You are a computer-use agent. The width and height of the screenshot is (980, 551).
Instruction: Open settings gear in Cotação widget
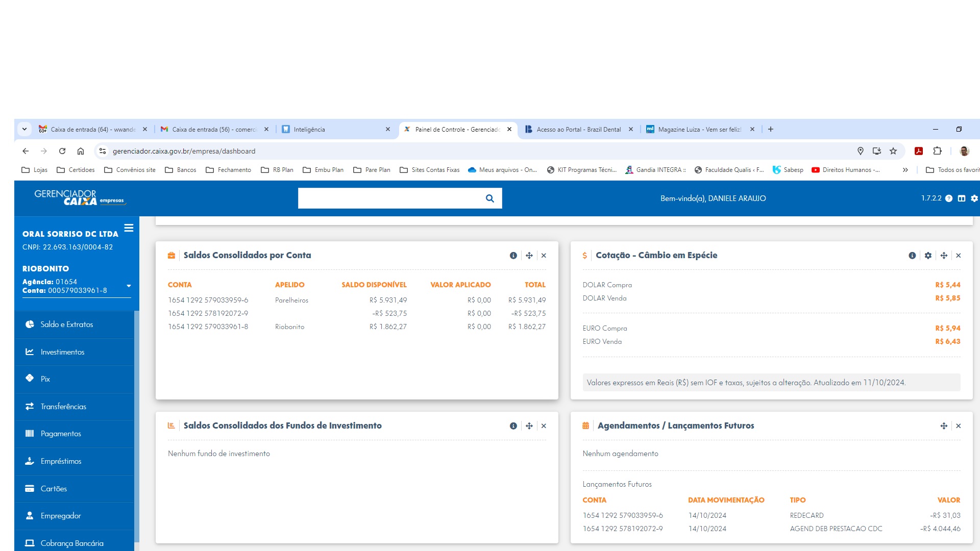pos(928,256)
